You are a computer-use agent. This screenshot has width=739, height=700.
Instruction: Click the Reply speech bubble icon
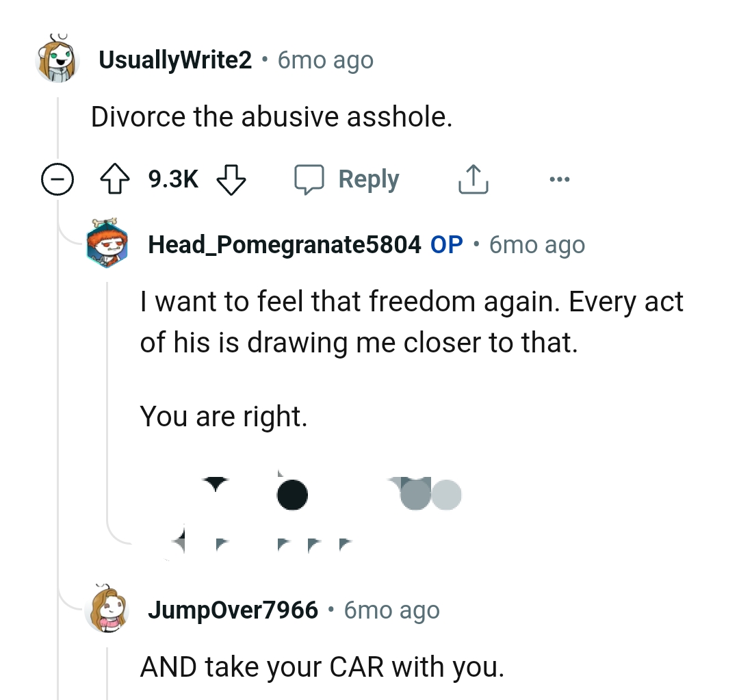310,179
